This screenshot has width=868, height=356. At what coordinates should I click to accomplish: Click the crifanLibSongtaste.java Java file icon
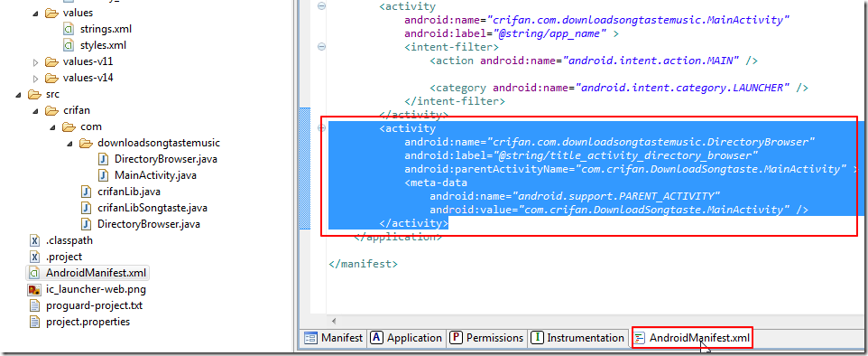tap(86, 209)
